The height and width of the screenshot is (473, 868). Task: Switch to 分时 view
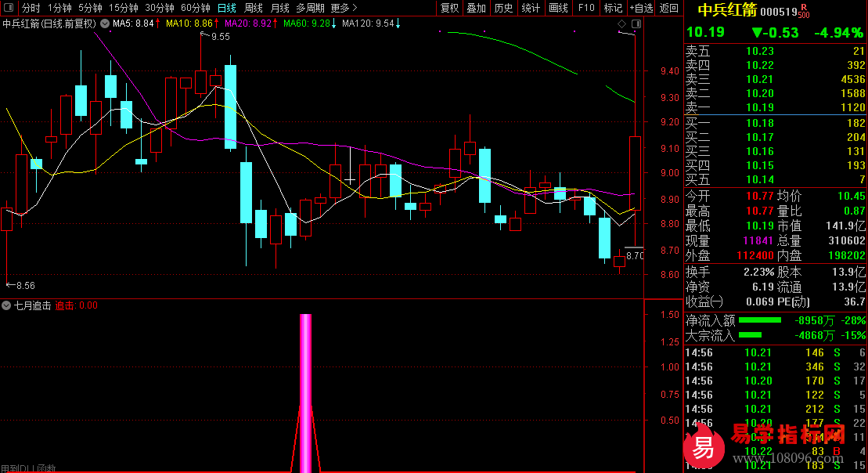point(31,8)
